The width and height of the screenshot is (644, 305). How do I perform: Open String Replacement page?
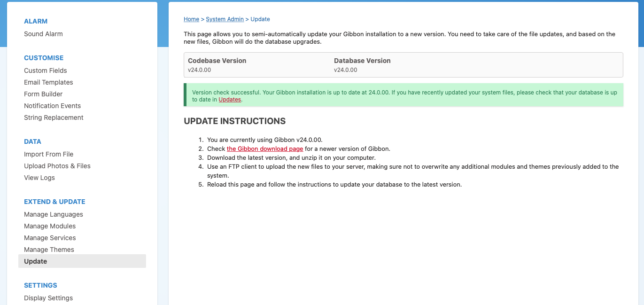coord(54,117)
